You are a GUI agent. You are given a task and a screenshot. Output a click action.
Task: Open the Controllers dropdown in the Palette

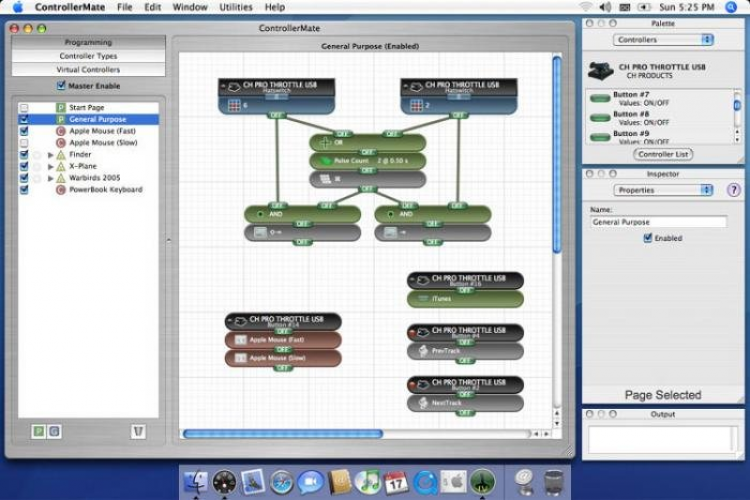tap(663, 40)
